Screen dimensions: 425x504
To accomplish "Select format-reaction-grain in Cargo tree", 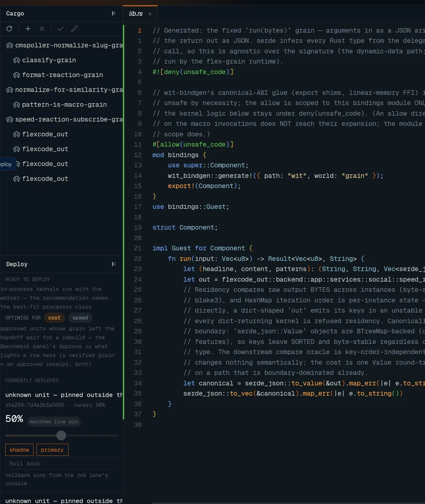I will pos(62,75).
